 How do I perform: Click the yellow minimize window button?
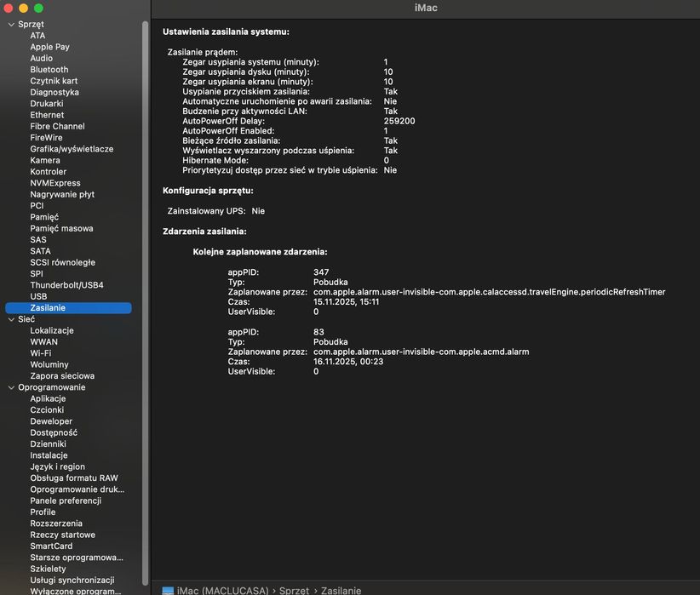[x=23, y=8]
